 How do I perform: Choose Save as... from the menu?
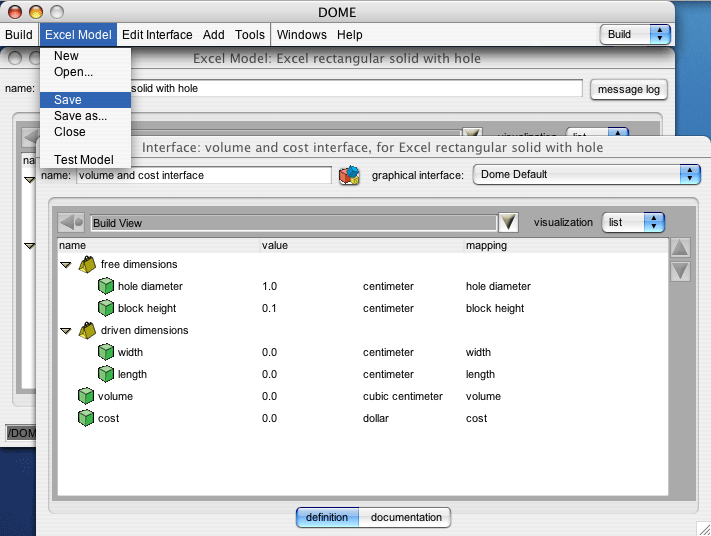(x=85, y=116)
